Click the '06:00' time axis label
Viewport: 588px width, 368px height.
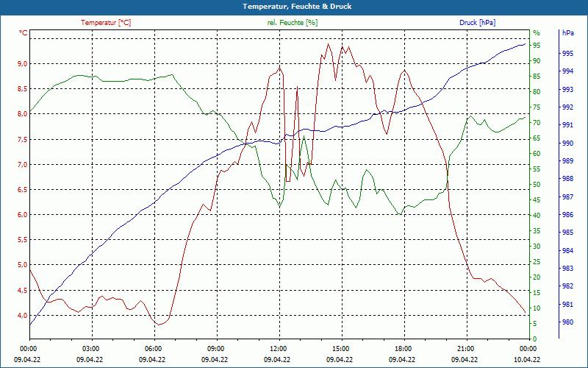point(153,349)
